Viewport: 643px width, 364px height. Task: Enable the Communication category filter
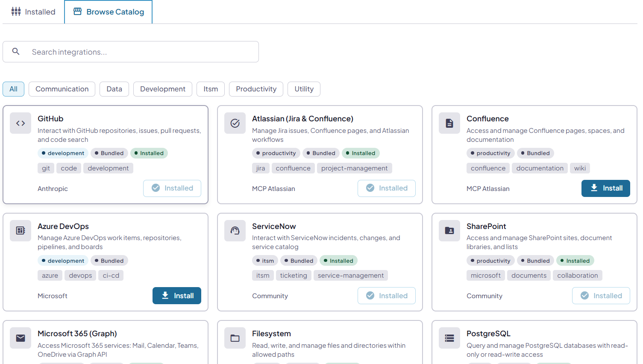click(x=62, y=89)
